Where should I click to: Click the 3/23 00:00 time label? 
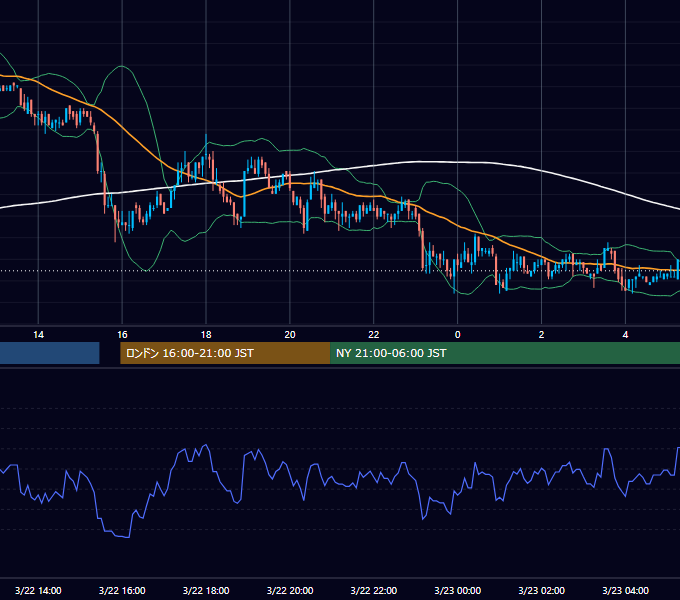tap(458, 590)
